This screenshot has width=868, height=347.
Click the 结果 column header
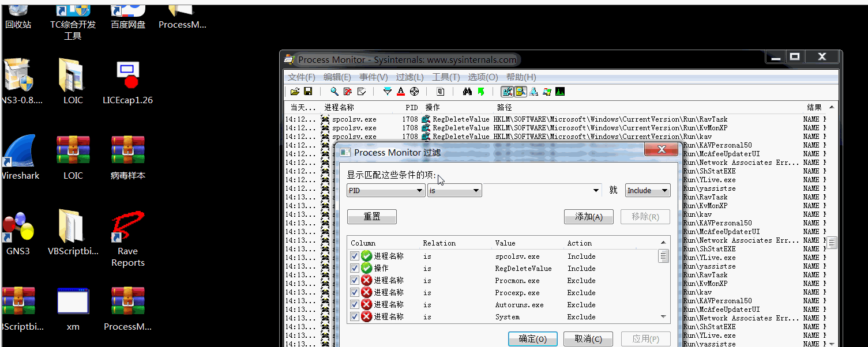coord(814,107)
